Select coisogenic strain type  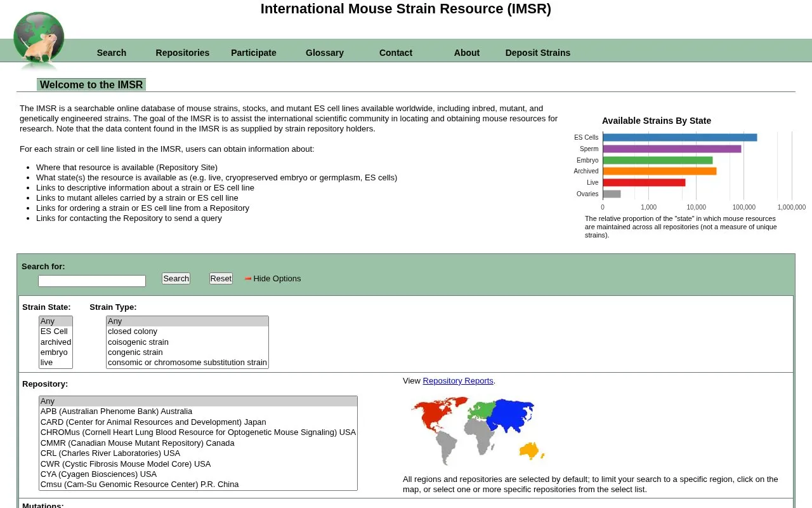click(x=187, y=342)
